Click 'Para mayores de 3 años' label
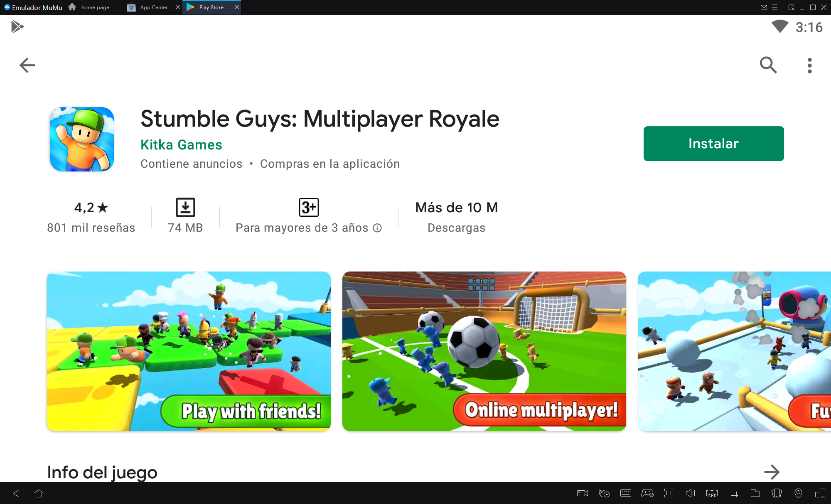831x504 pixels. (302, 228)
